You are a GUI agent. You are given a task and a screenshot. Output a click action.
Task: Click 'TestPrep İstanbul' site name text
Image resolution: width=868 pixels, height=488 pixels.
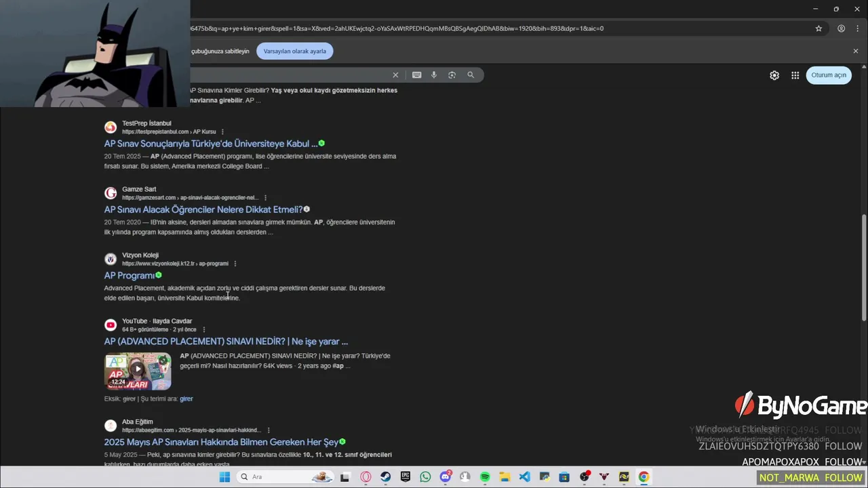pyautogui.click(x=146, y=123)
